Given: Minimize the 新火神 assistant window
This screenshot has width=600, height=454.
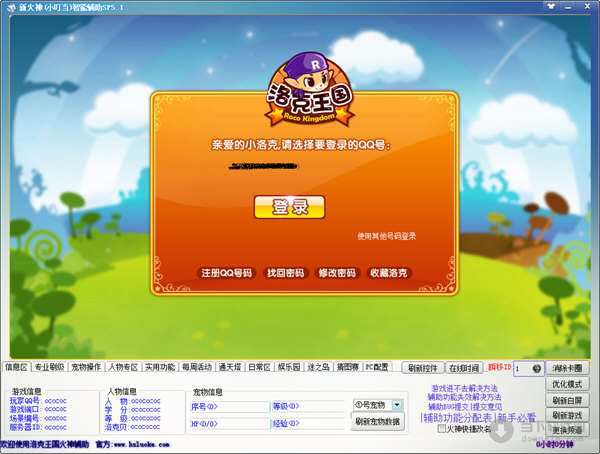Looking at the screenshot, I should pyautogui.click(x=568, y=6).
